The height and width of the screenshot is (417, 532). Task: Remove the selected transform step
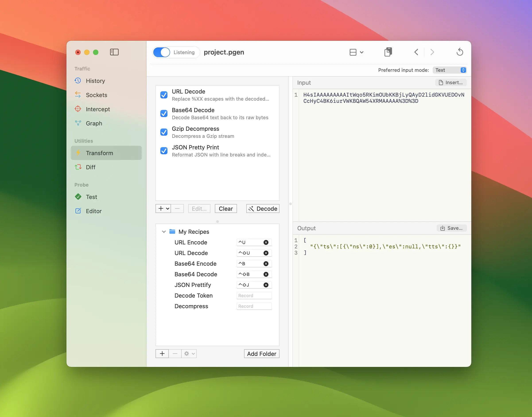(177, 208)
